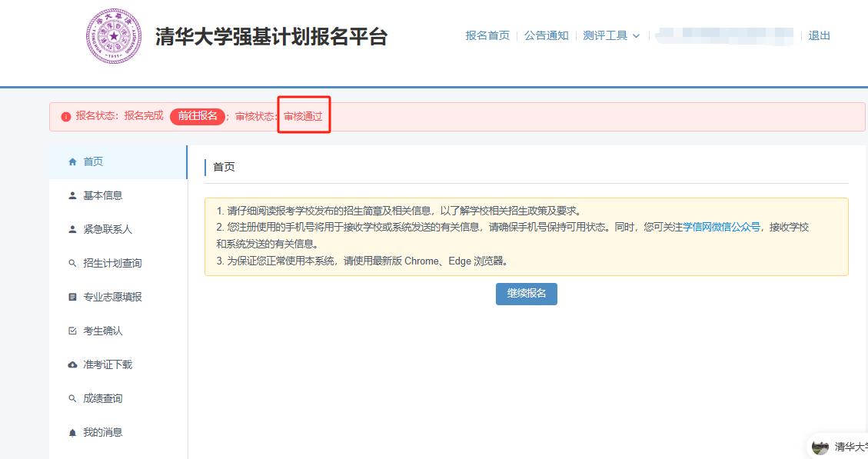Click the person icon beside 基本信息
The image size is (868, 459).
72,195
